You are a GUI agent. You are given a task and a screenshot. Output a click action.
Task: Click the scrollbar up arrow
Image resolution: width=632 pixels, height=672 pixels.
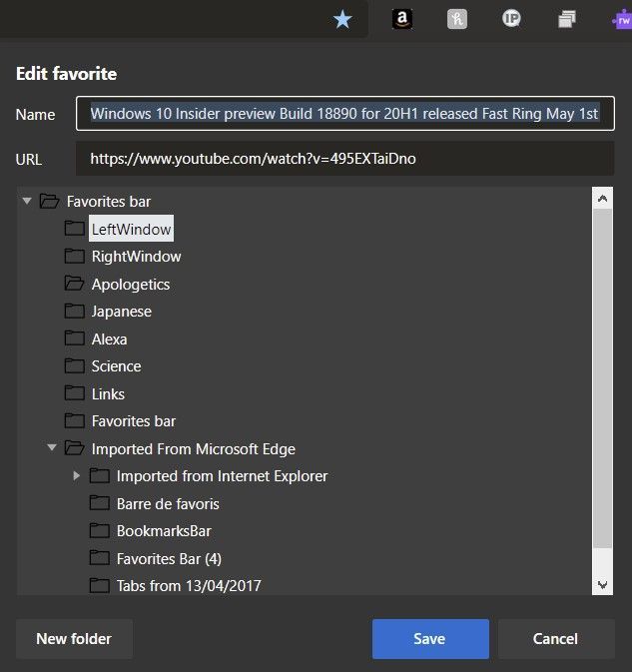(x=602, y=198)
